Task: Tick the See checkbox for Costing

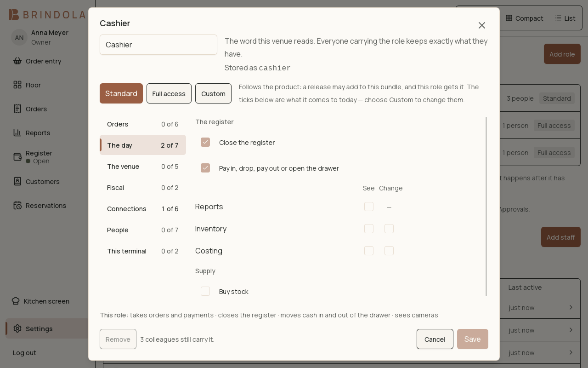Action: 369,251
